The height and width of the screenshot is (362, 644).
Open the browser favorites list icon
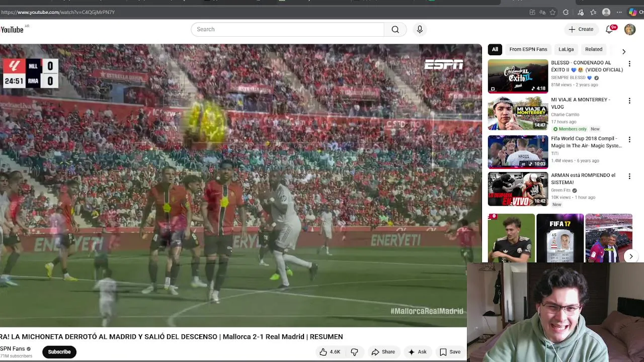(x=593, y=12)
